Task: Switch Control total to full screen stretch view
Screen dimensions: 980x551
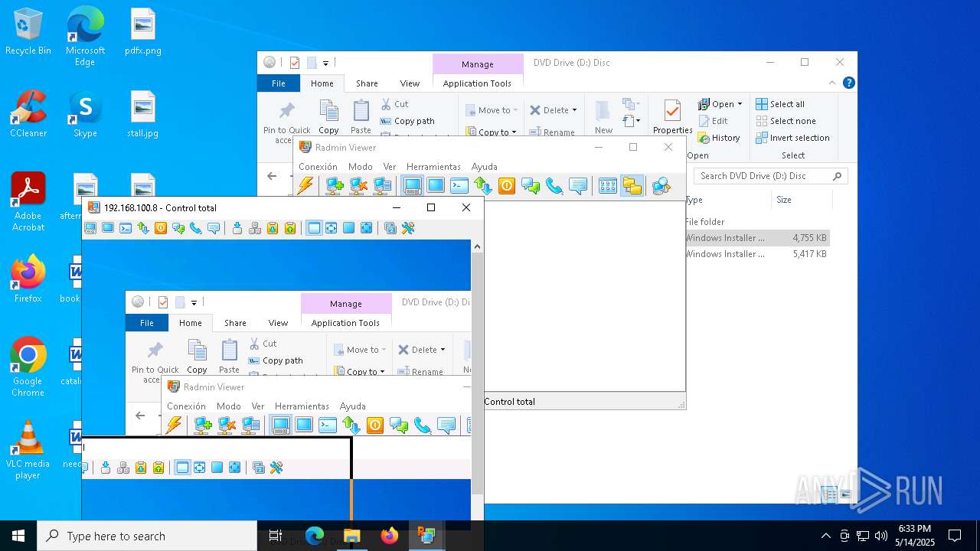Action: (x=367, y=228)
